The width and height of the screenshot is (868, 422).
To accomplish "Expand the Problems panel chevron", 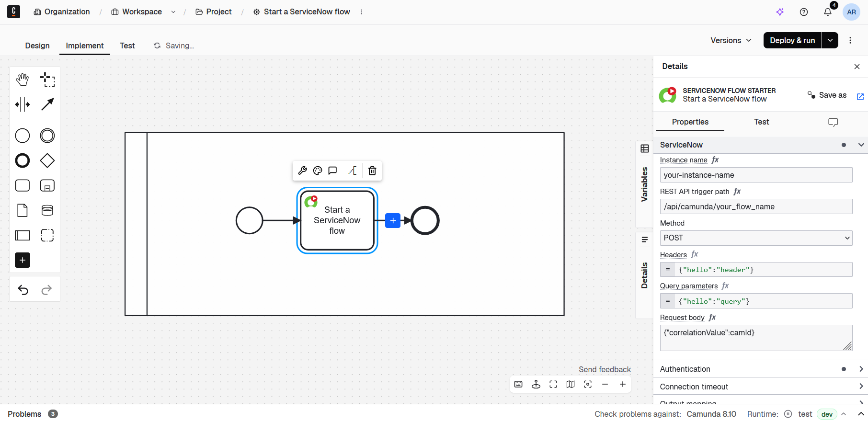I will tap(861, 414).
